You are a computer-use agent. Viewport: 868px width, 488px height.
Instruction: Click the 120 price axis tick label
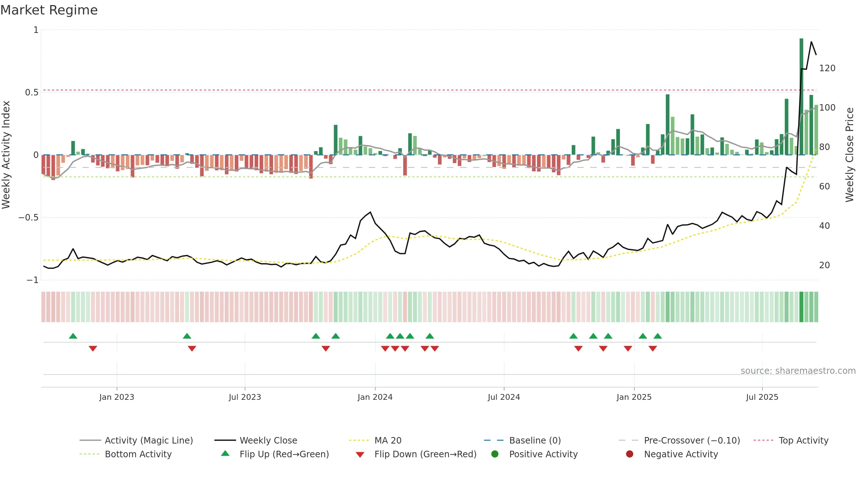[827, 68]
